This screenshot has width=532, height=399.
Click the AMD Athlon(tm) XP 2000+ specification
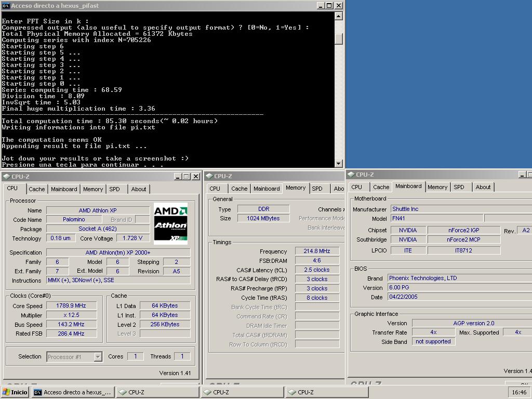tap(118, 252)
